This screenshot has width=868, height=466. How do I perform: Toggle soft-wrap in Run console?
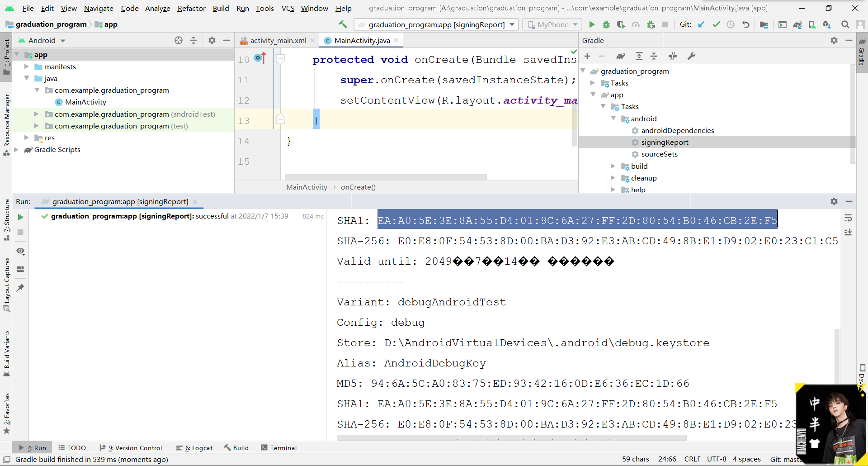(849, 218)
